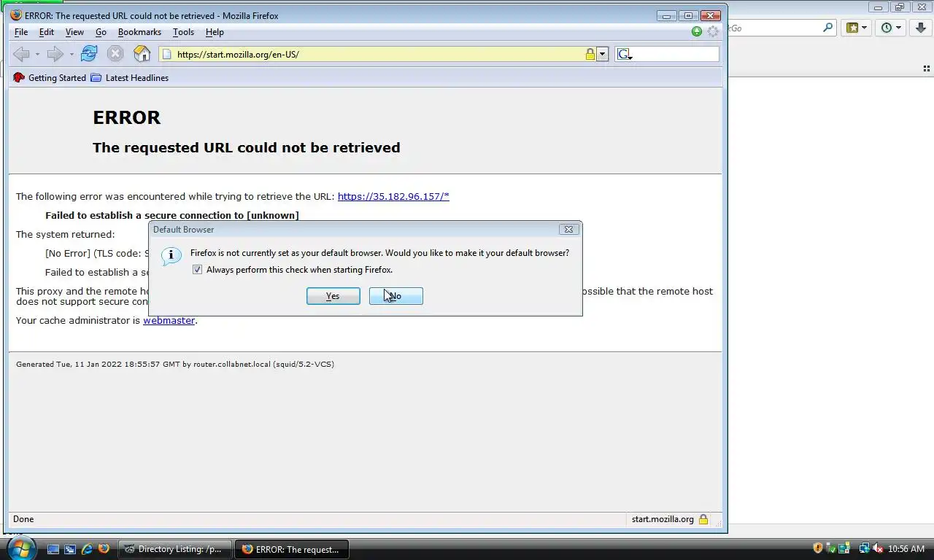Click the 10:56 AM clock

coord(906,549)
